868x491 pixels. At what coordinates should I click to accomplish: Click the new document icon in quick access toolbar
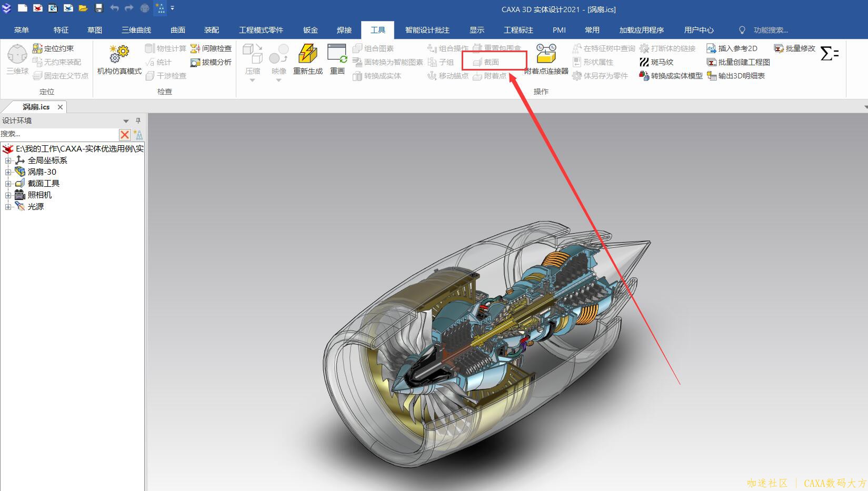(22, 8)
